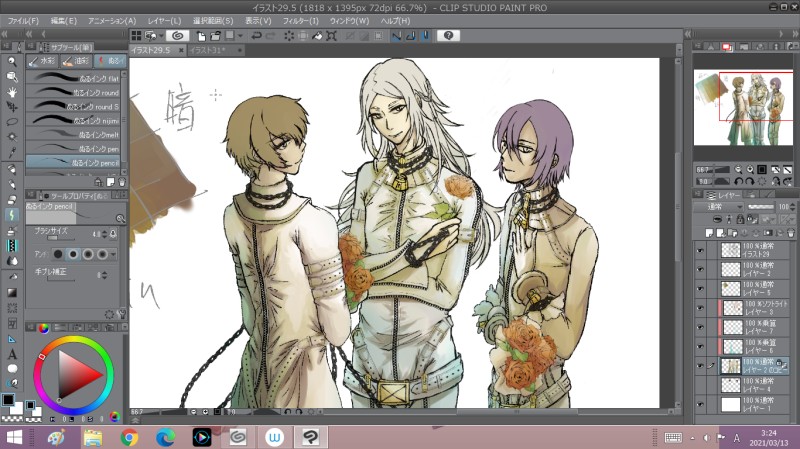Select the Gradient tool

12,292
